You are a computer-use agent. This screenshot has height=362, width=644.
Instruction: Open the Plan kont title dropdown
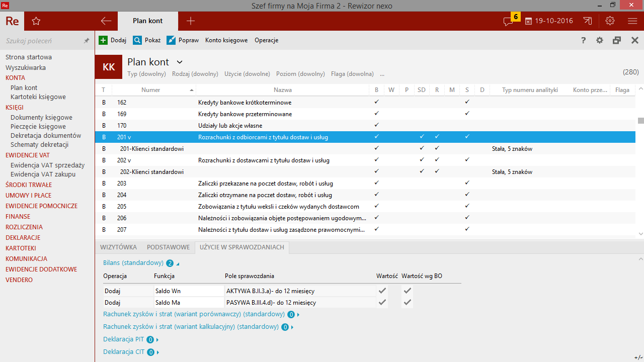tap(180, 62)
